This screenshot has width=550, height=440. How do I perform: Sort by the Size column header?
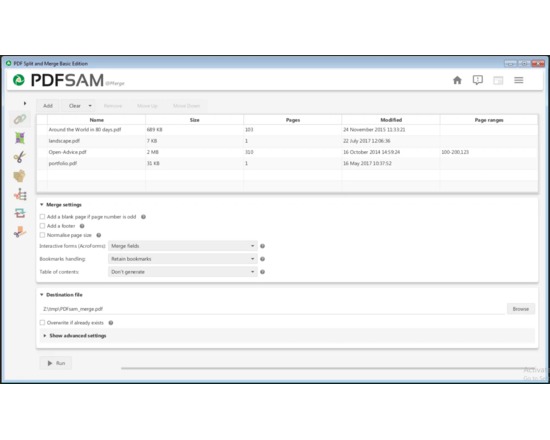(194, 120)
